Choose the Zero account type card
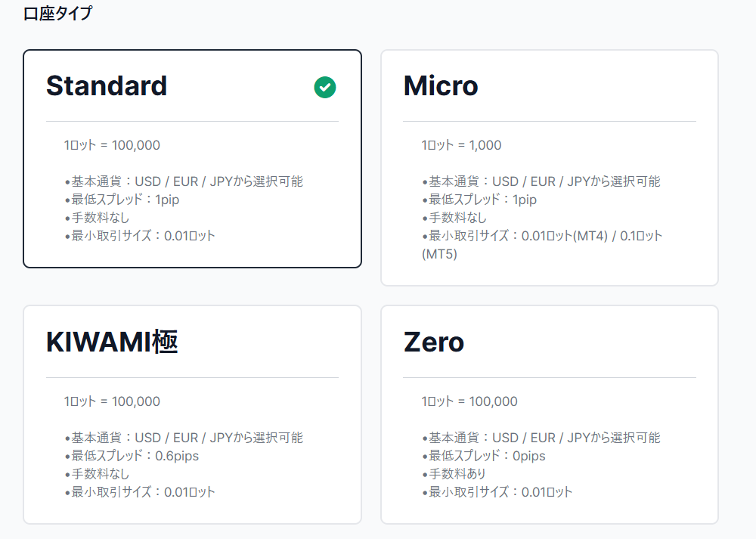The image size is (756, 539). tap(550, 414)
